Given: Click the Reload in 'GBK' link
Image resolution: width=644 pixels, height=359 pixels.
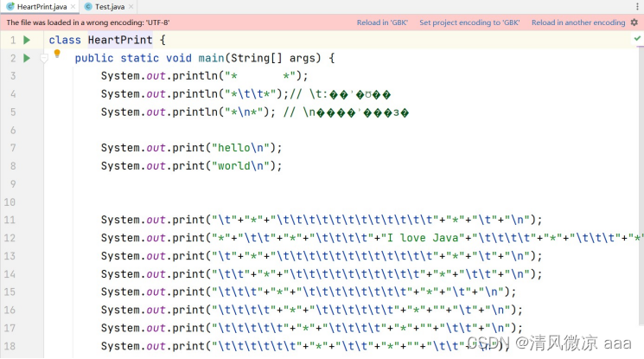Looking at the screenshot, I should [x=382, y=22].
